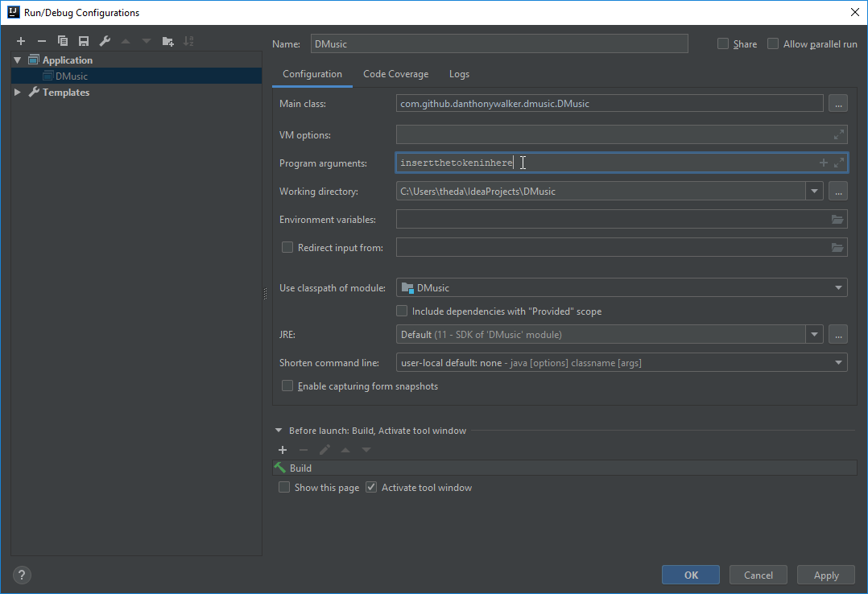The image size is (868, 594).
Task: Move configuration down in the toolbar
Action: [147, 41]
